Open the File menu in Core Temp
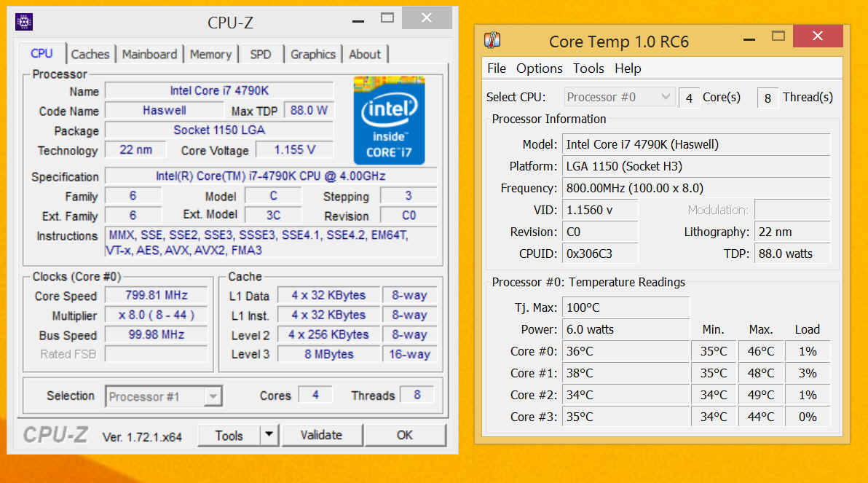This screenshot has width=868, height=483. click(497, 68)
